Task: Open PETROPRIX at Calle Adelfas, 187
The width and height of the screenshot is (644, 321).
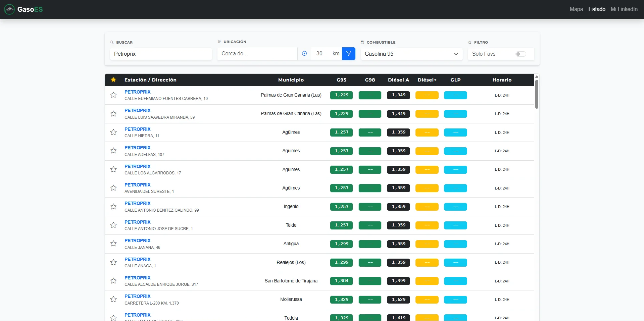Action: pyautogui.click(x=138, y=148)
